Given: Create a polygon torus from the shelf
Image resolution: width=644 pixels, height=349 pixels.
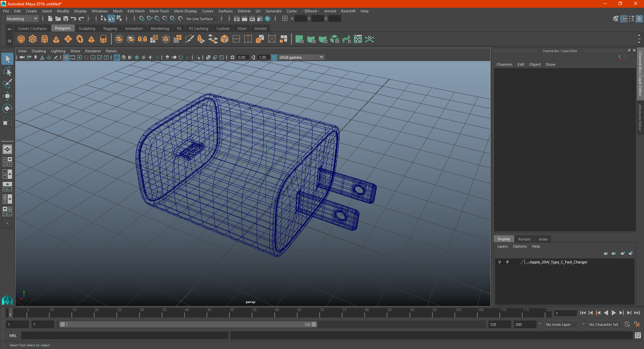Looking at the screenshot, I should [x=80, y=39].
